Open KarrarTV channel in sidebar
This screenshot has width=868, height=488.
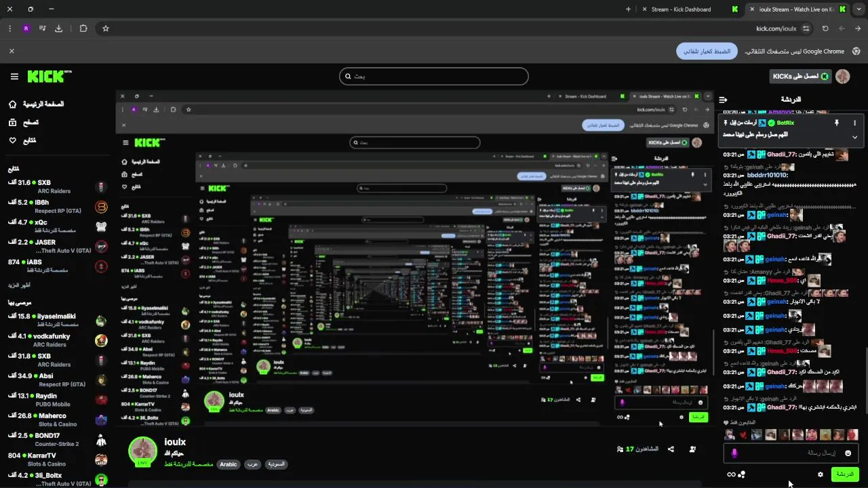[58, 460]
